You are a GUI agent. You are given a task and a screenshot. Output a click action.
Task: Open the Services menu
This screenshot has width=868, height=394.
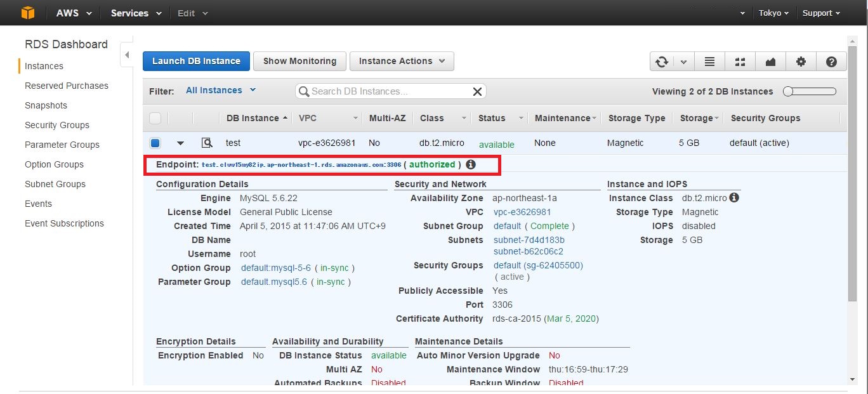pyautogui.click(x=136, y=13)
